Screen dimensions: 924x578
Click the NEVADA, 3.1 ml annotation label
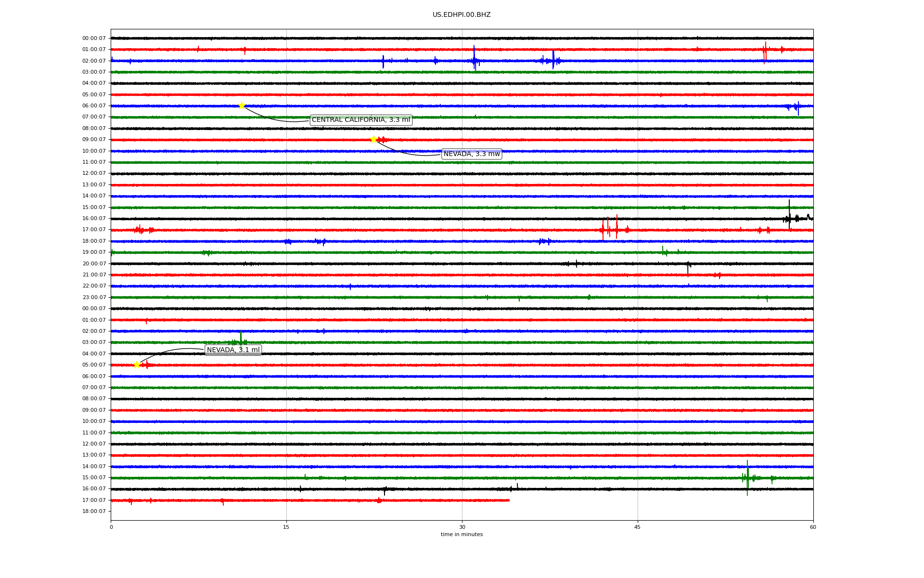click(233, 350)
